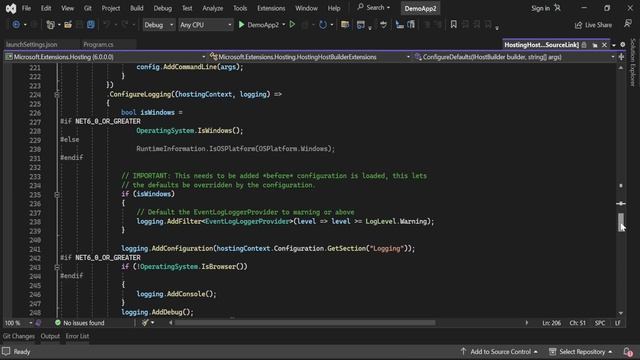Open the Git Changes panel tab
Screen dimensions: 640x360
[19, 336]
